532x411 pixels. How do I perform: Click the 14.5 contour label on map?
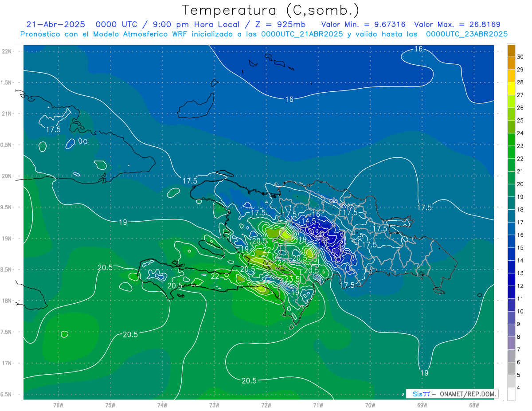click(309, 221)
